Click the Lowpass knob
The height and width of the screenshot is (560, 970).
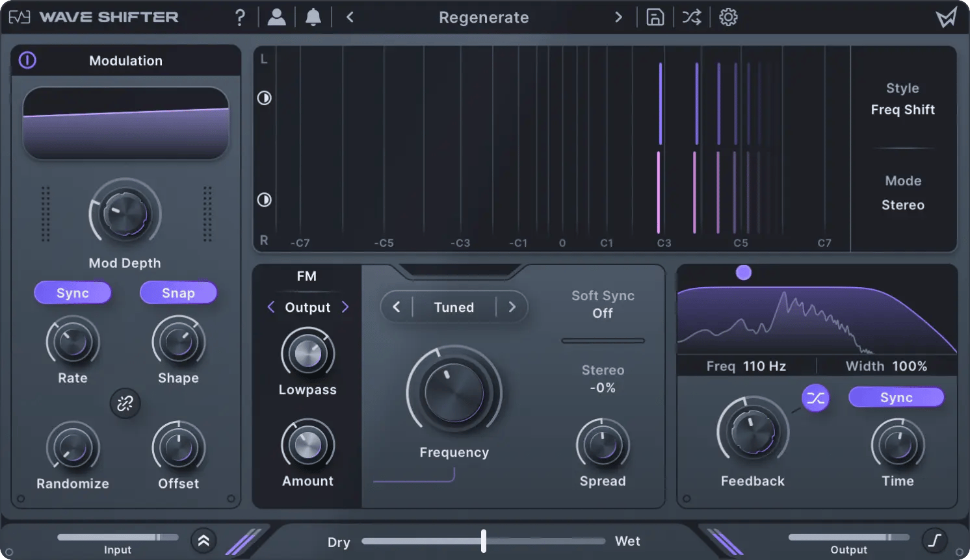click(x=308, y=354)
